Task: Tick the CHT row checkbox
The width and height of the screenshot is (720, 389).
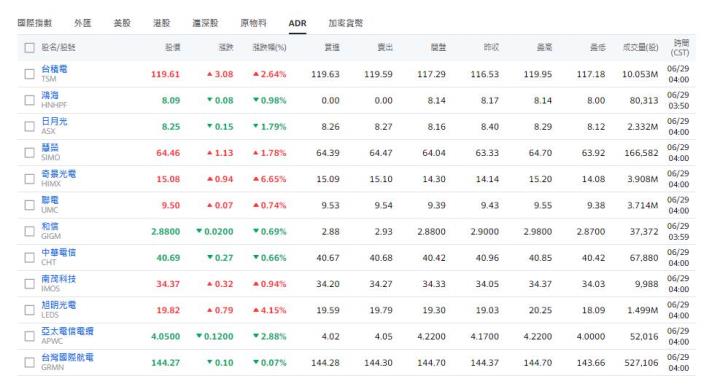Action: [29, 258]
